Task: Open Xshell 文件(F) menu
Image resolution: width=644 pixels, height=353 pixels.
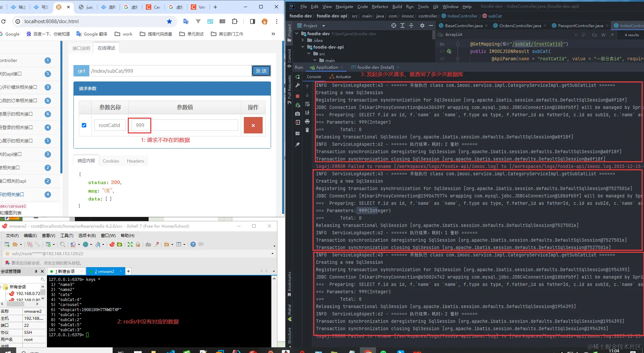Action: [x=12, y=236]
